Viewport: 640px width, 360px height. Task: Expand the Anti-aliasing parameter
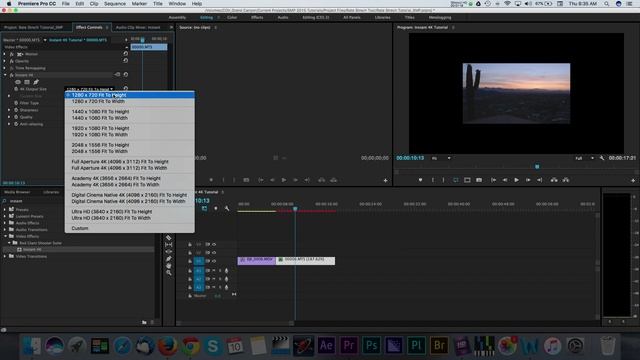(9, 124)
